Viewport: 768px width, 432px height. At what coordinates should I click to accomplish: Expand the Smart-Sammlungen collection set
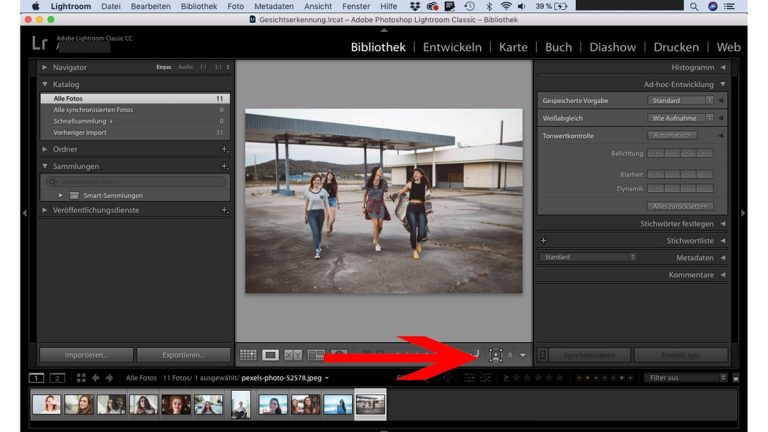(x=61, y=195)
